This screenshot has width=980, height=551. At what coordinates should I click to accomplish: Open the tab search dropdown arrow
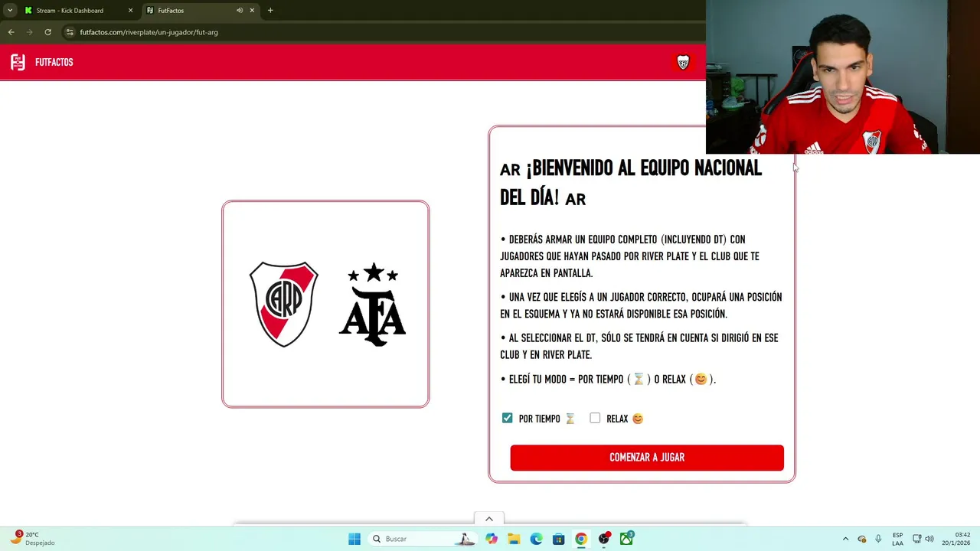10,11
